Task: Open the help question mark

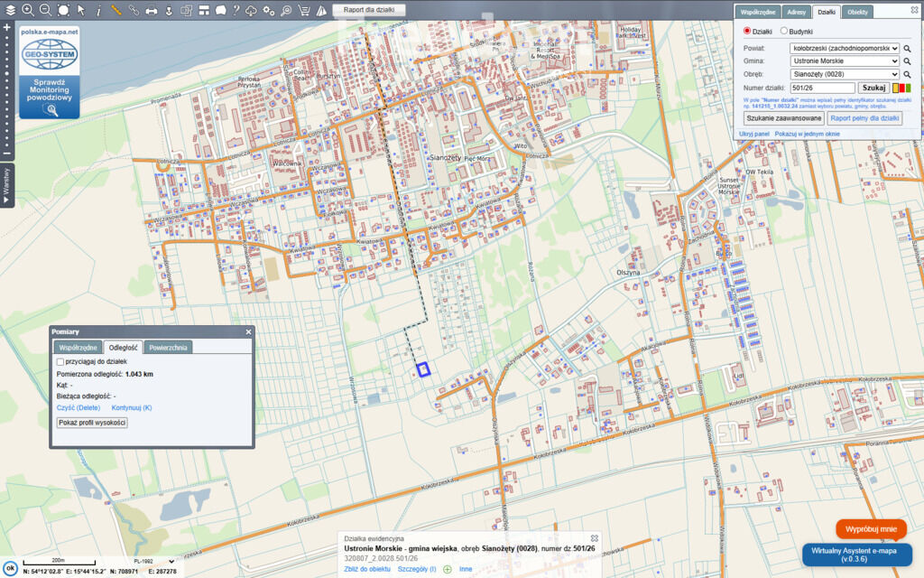Action: point(235,10)
